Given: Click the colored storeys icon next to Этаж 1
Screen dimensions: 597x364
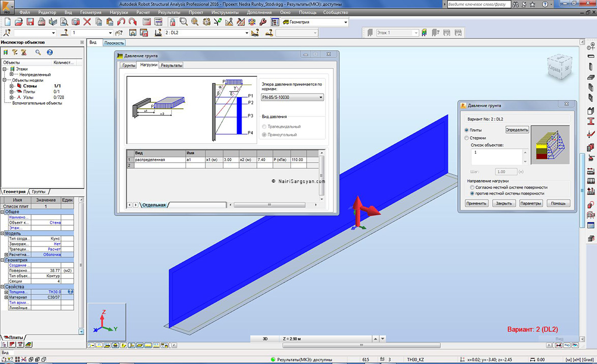Looking at the screenshot, I should (424, 33).
